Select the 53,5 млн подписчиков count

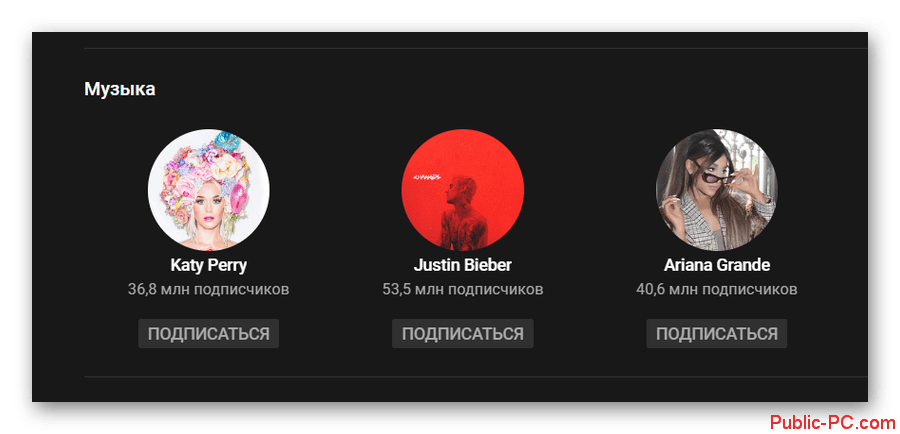click(x=463, y=289)
